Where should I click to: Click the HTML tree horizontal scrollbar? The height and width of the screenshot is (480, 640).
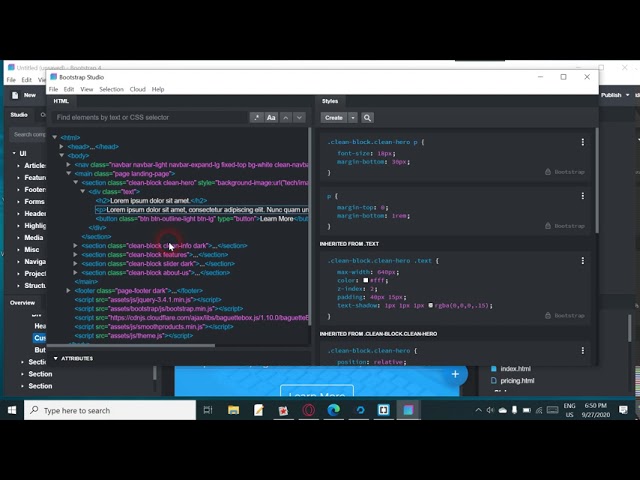(131, 345)
